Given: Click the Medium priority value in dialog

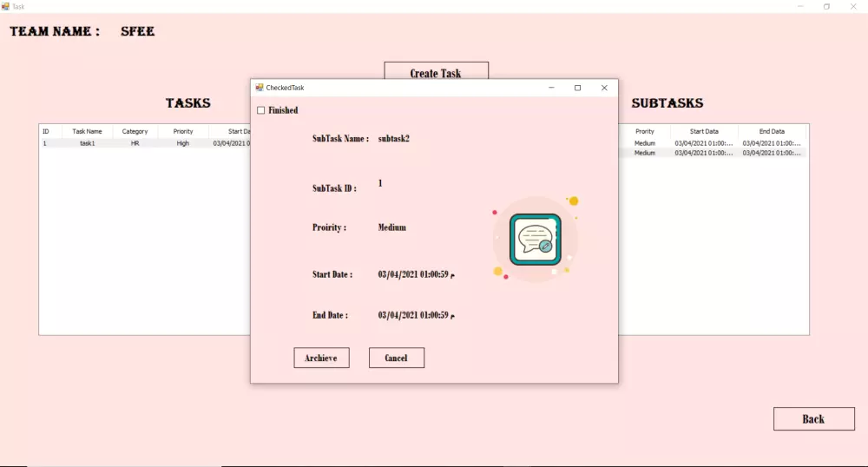Looking at the screenshot, I should click(392, 227).
